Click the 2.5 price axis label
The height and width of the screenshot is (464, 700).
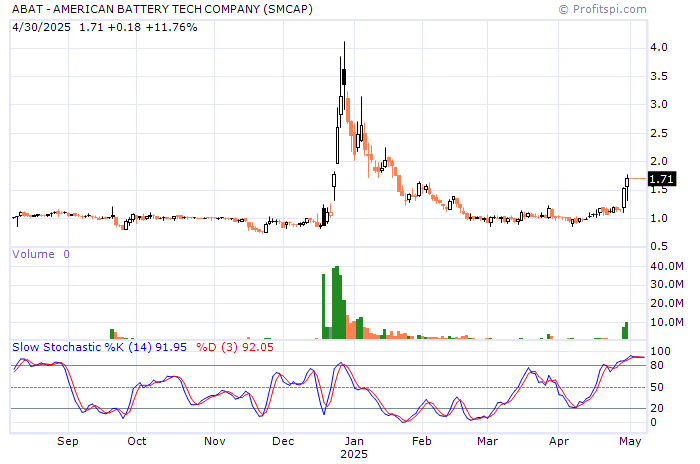(x=659, y=133)
